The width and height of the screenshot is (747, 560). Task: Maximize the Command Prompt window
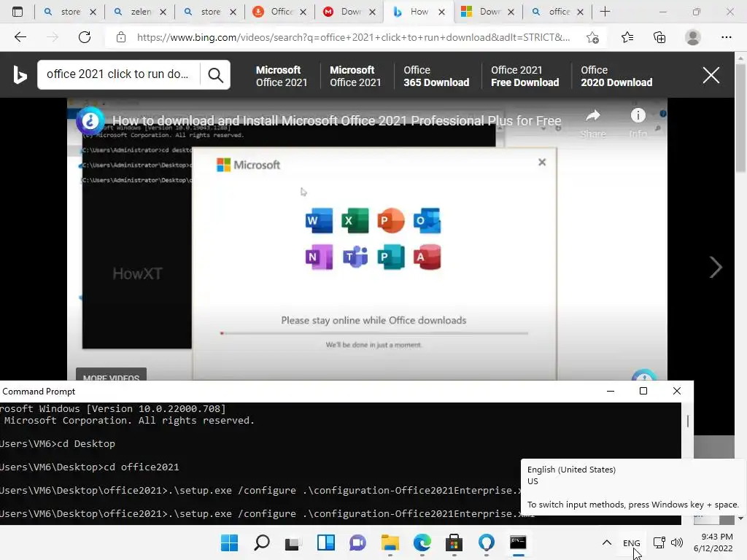point(643,391)
